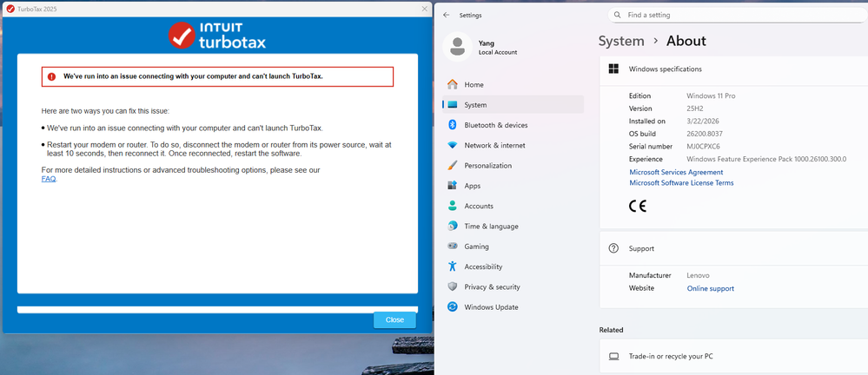Open Trade-in or recycle your PC
The image size is (868, 375).
(x=734, y=356)
